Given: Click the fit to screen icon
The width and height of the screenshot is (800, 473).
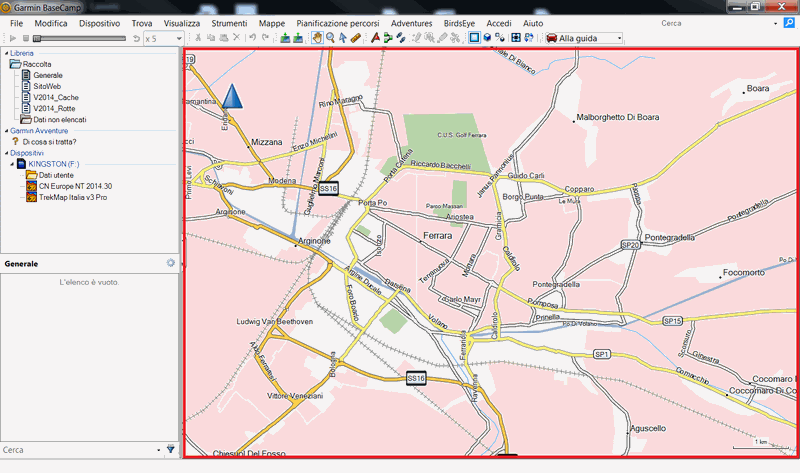Looking at the screenshot, I should 516,38.
